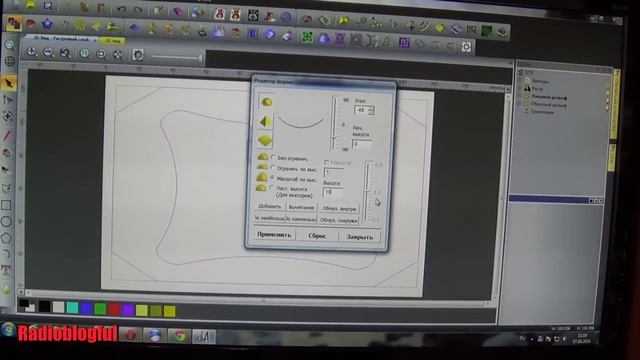Select the polygon drawing tool

6,238
